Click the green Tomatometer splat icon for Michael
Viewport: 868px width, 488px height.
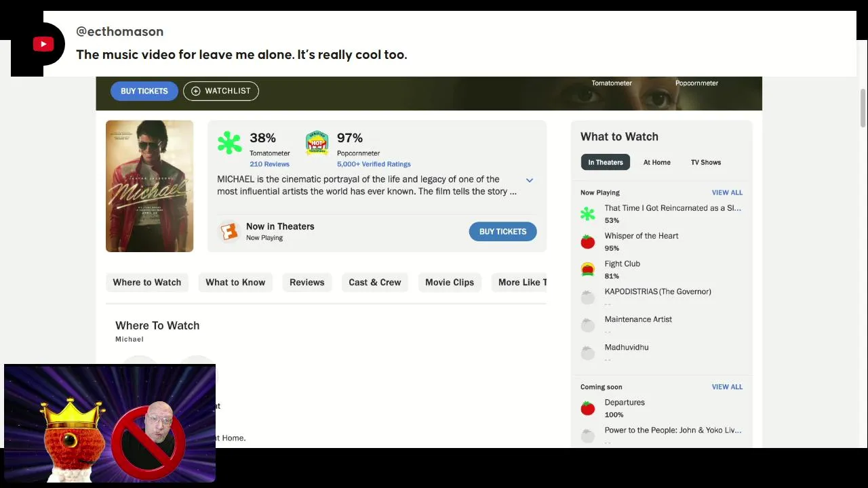(x=229, y=143)
